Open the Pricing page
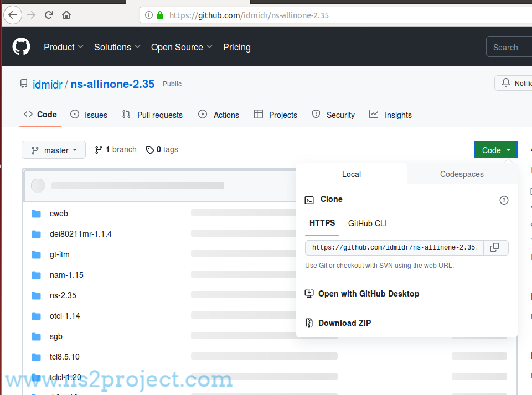Screen dimensions: 532x395 click(x=237, y=47)
